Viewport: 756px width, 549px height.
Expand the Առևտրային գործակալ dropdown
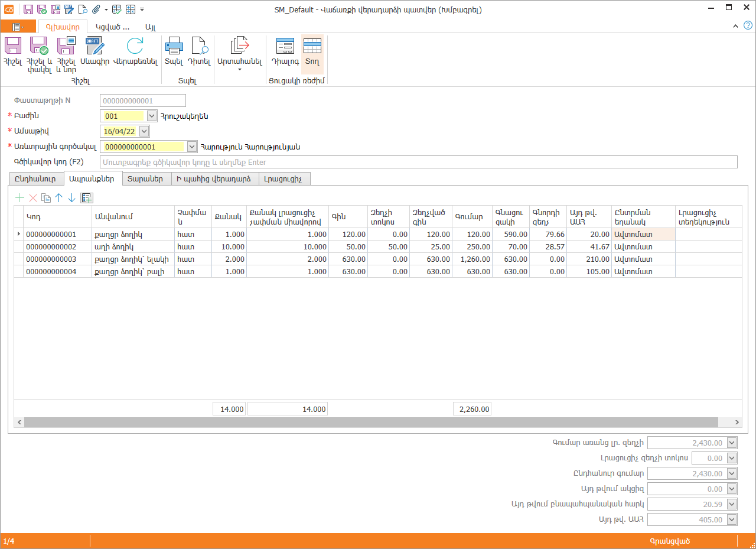(x=191, y=147)
